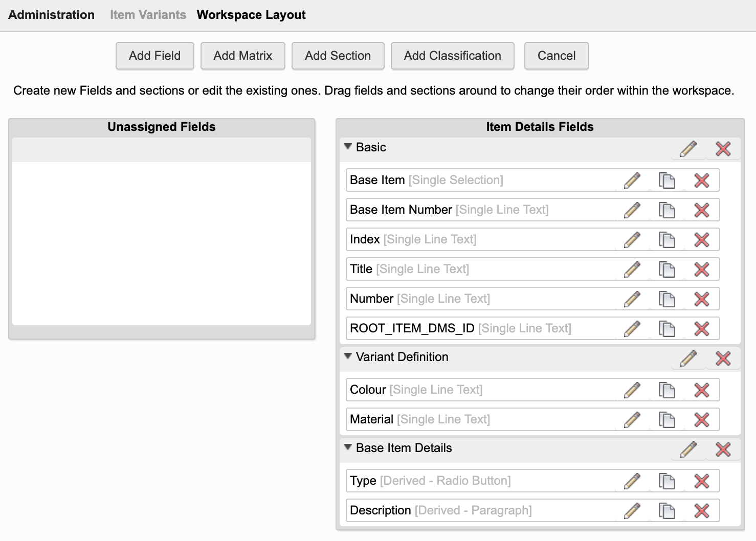Duplicate the Number field using copy icon
The height and width of the screenshot is (541, 756).
[666, 299]
